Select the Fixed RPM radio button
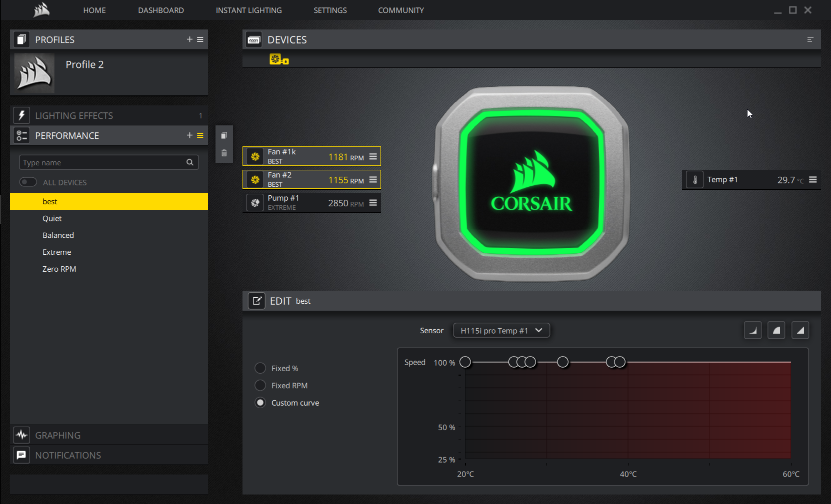 (x=260, y=385)
